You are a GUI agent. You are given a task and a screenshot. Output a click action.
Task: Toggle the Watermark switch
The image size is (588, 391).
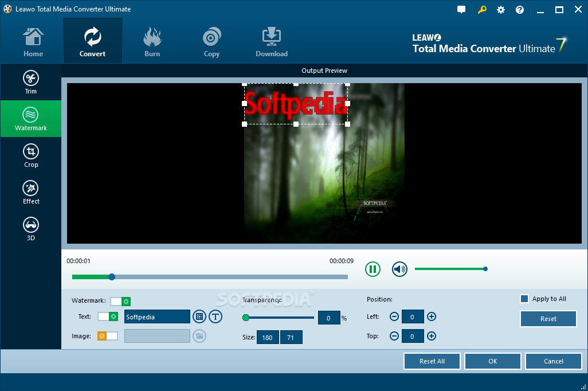click(x=120, y=302)
